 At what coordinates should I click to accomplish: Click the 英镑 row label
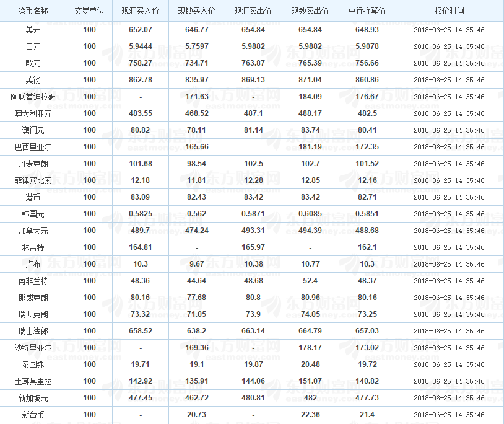point(33,80)
